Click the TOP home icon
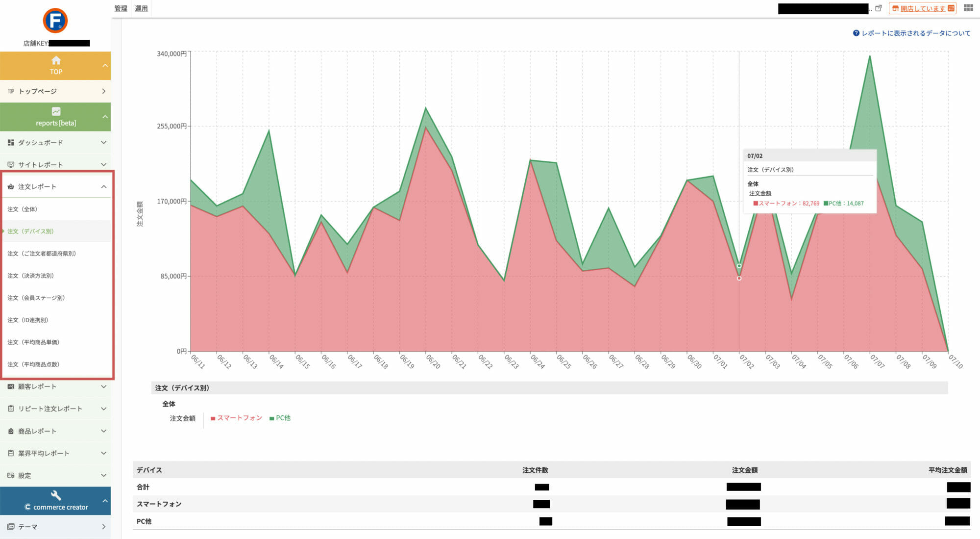This screenshot has height=539, width=980. tap(56, 60)
